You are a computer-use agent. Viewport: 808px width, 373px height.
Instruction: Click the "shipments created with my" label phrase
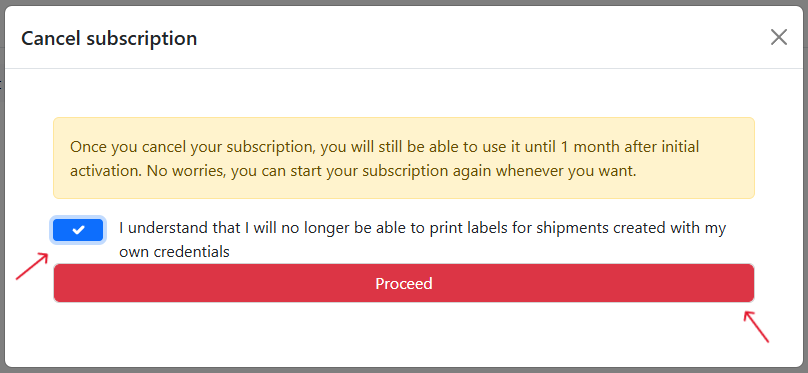(631, 228)
